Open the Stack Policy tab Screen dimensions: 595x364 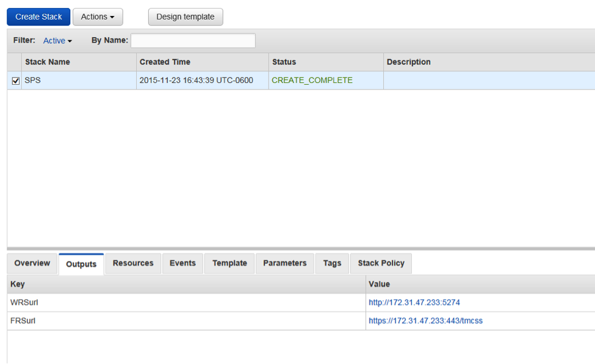pos(381,263)
